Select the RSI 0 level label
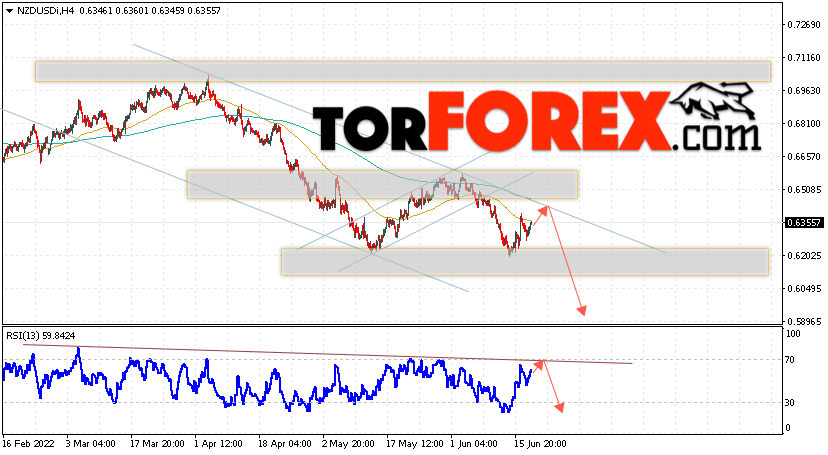828x455 pixels. coord(788,428)
